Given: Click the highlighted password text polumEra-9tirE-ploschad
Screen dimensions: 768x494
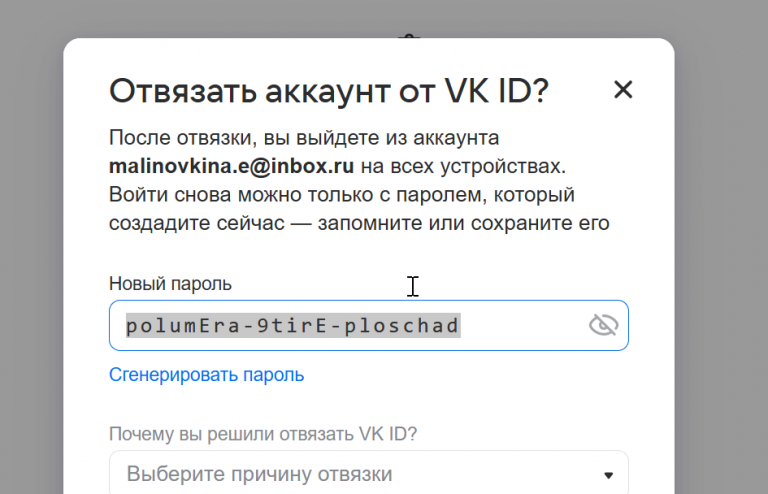Looking at the screenshot, I should (292, 326).
